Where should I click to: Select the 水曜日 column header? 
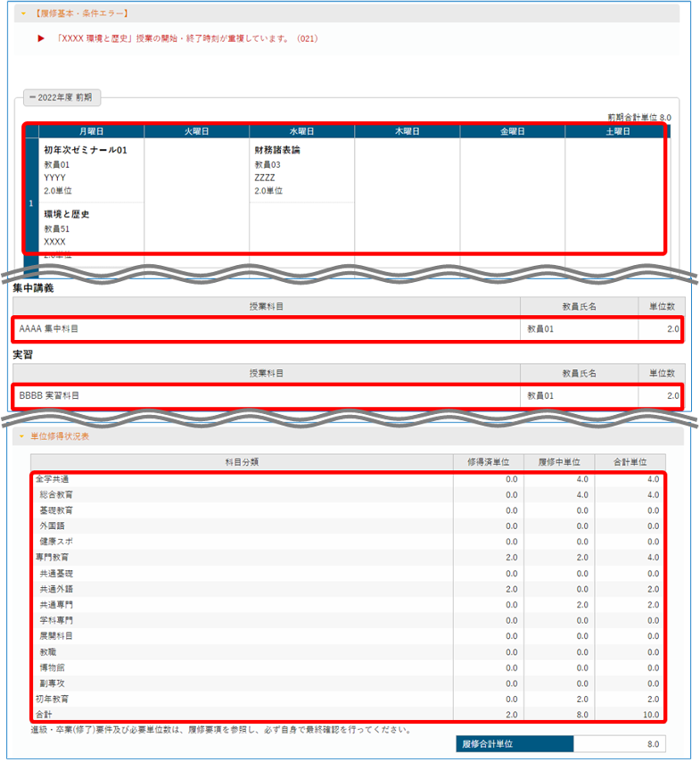coord(301,131)
